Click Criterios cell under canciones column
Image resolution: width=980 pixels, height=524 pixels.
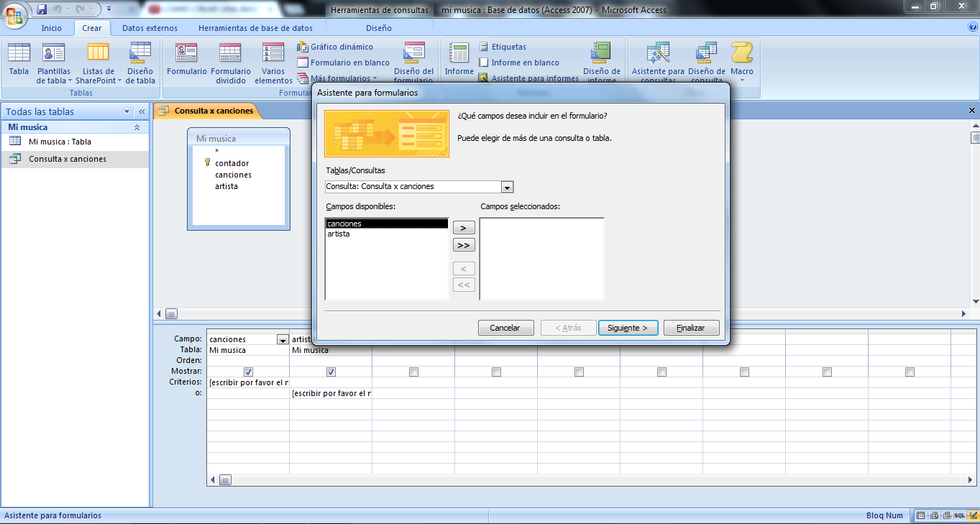[x=248, y=382]
